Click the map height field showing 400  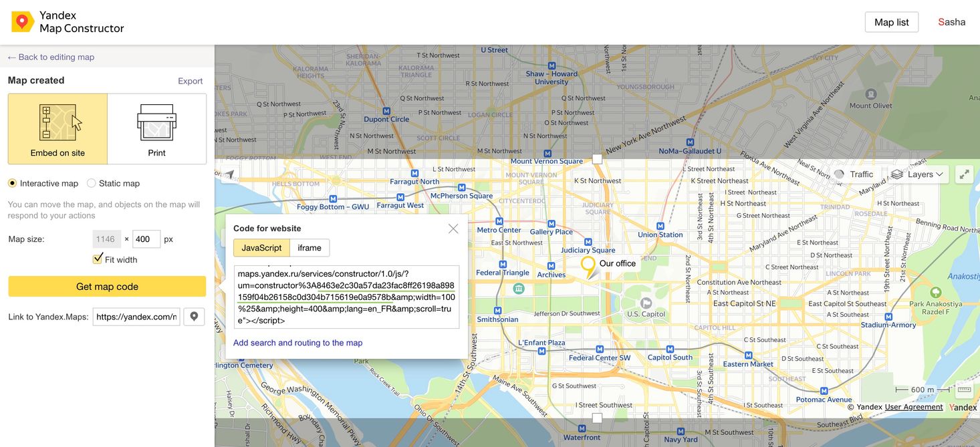146,239
